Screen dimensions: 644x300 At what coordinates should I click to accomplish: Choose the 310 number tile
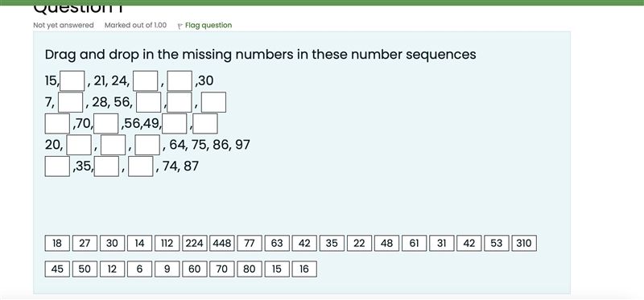click(x=524, y=244)
